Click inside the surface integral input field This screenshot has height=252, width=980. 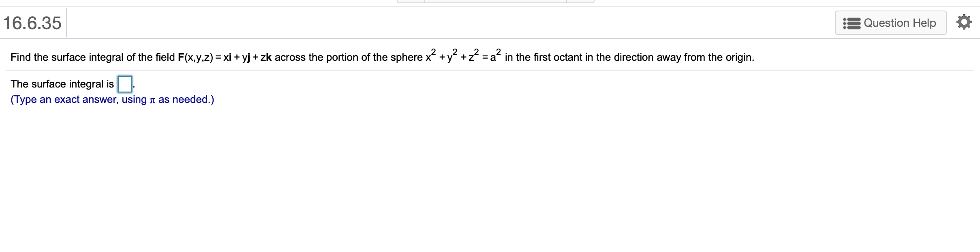124,84
